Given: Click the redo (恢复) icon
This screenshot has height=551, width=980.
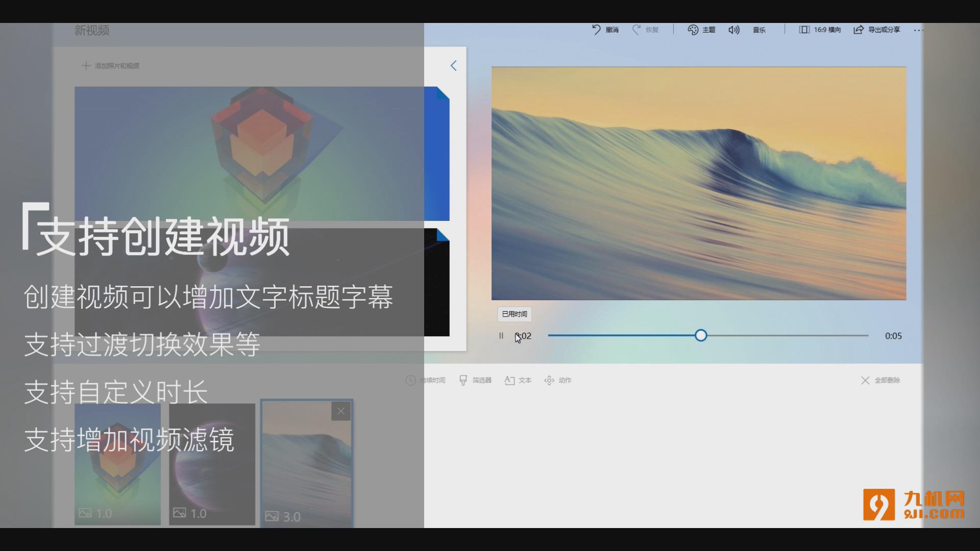Looking at the screenshot, I should pos(636,30).
